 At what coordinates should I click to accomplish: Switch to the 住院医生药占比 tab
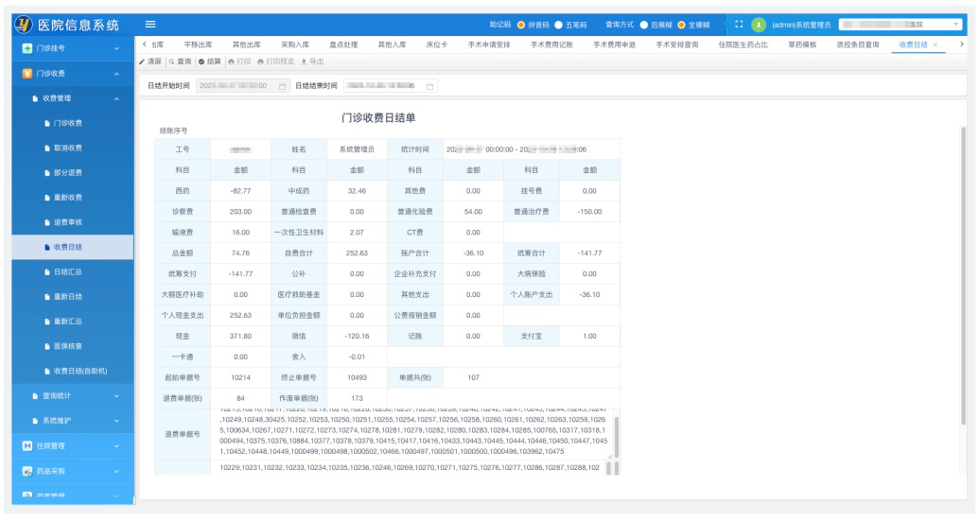pos(744,44)
